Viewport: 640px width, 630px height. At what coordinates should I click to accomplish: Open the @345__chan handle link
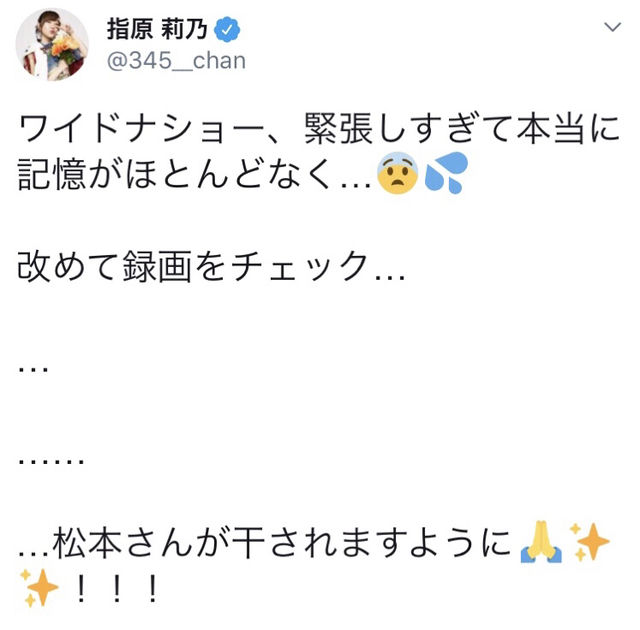coord(176,60)
